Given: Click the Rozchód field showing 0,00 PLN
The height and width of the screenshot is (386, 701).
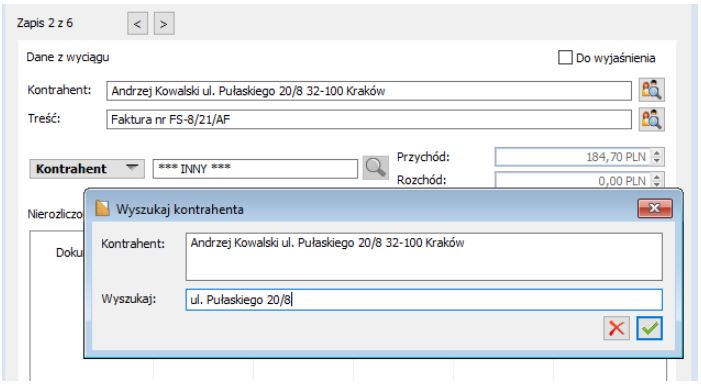Looking at the screenshot, I should [579, 180].
